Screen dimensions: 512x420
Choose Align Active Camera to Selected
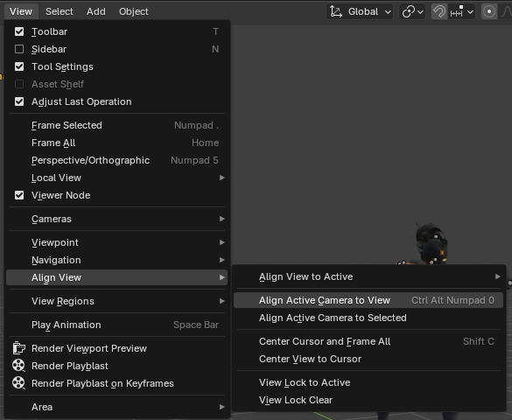(368, 318)
